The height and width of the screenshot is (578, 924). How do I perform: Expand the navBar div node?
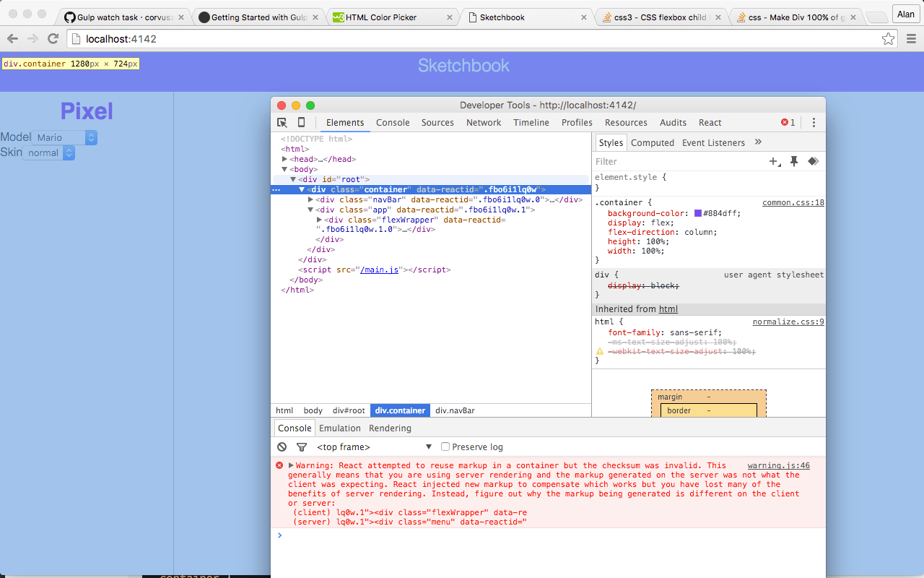[x=310, y=199]
